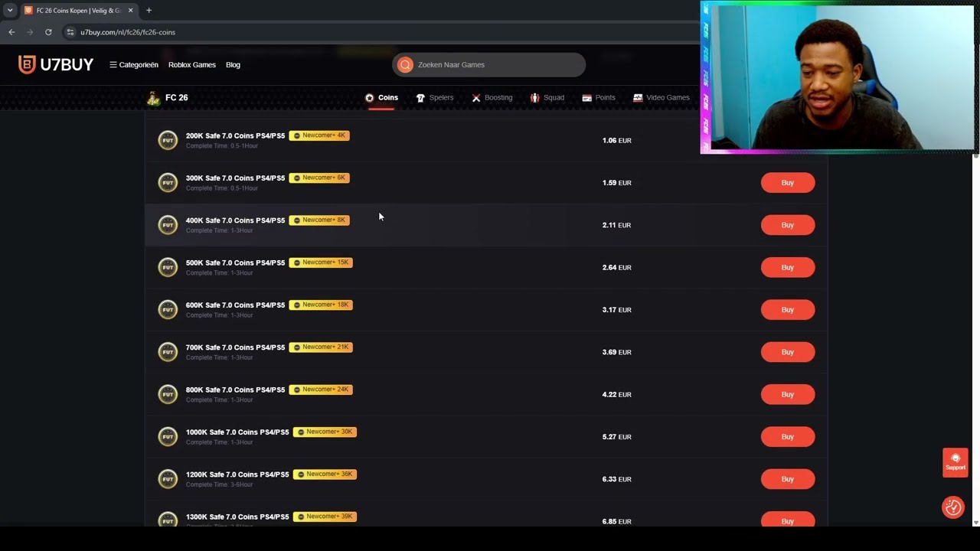Image resolution: width=980 pixels, height=551 pixels.
Task: Switch to the Video Games tab
Action: click(x=661, y=98)
